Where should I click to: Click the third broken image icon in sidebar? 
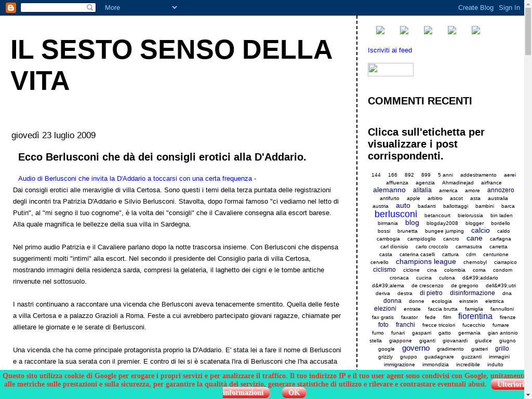coord(428,30)
